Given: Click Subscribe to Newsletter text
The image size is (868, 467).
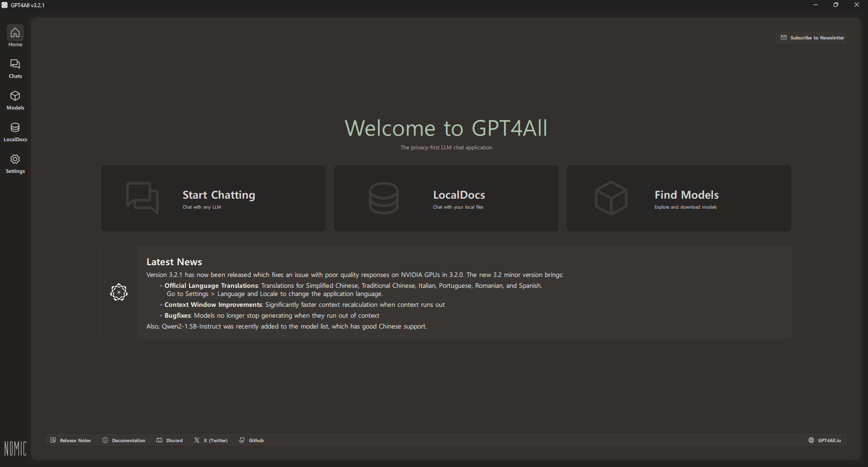Looking at the screenshot, I should click(x=817, y=38).
